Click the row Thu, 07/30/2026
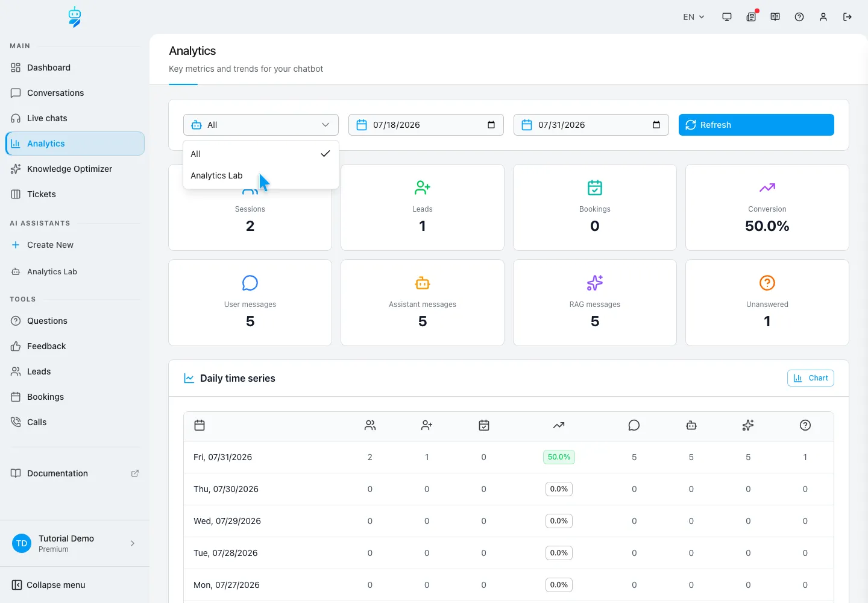This screenshot has height=603, width=868. (x=509, y=489)
